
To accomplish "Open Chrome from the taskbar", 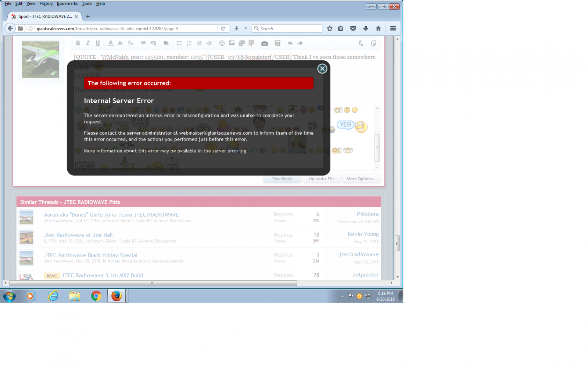I will click(x=96, y=296).
